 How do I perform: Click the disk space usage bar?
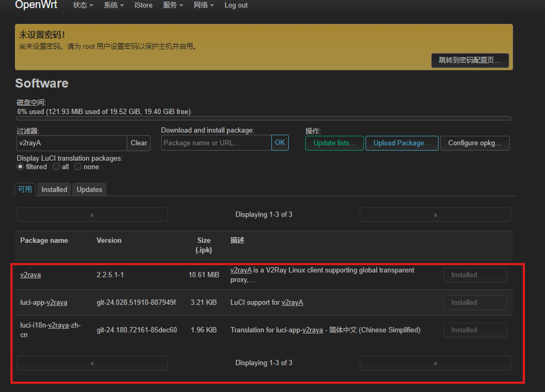click(x=264, y=118)
